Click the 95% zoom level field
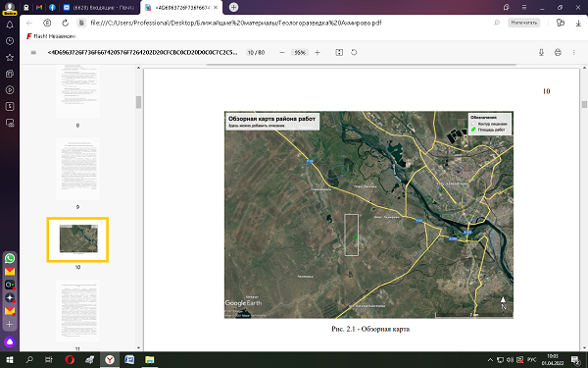 point(300,53)
